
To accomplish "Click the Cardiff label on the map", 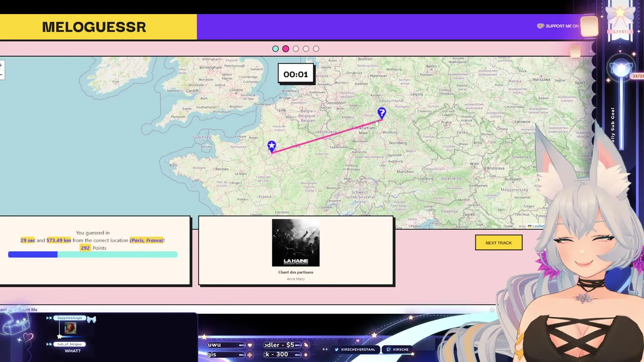I will tap(192, 91).
